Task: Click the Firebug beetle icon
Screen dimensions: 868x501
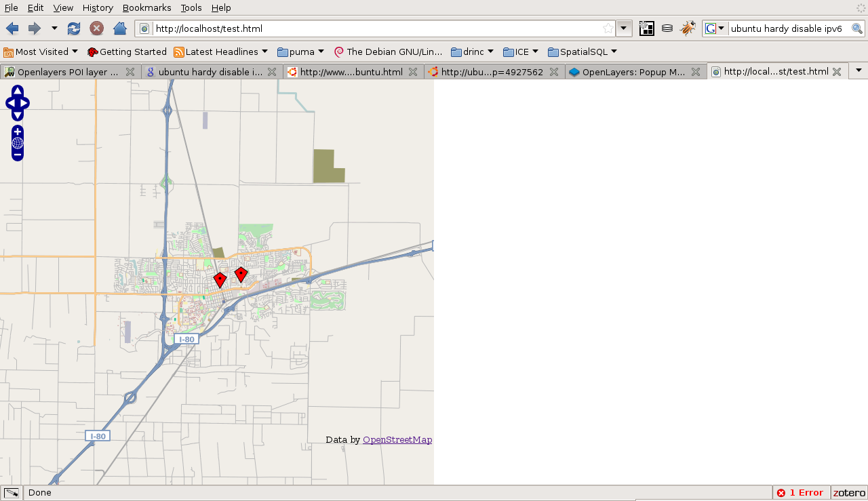Action: (x=688, y=28)
